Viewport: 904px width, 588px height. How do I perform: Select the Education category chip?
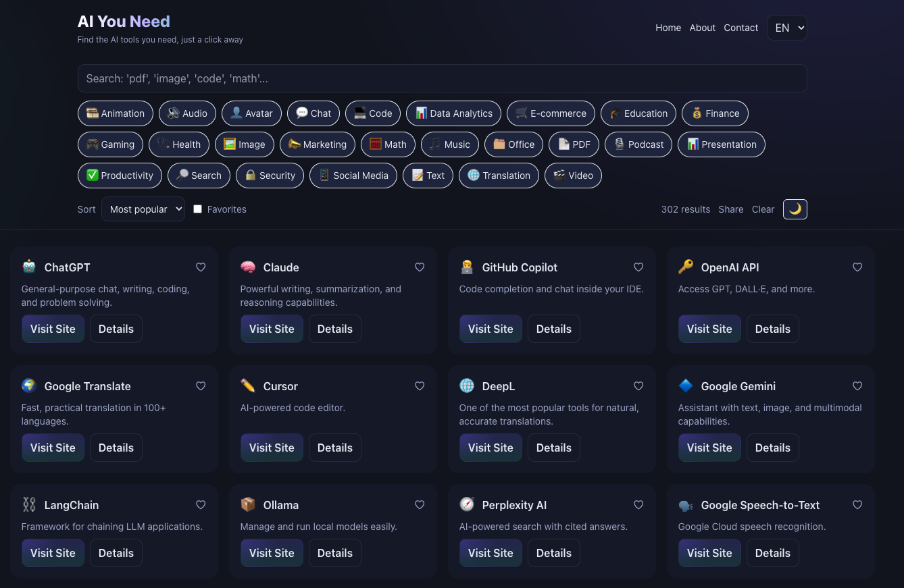638,113
